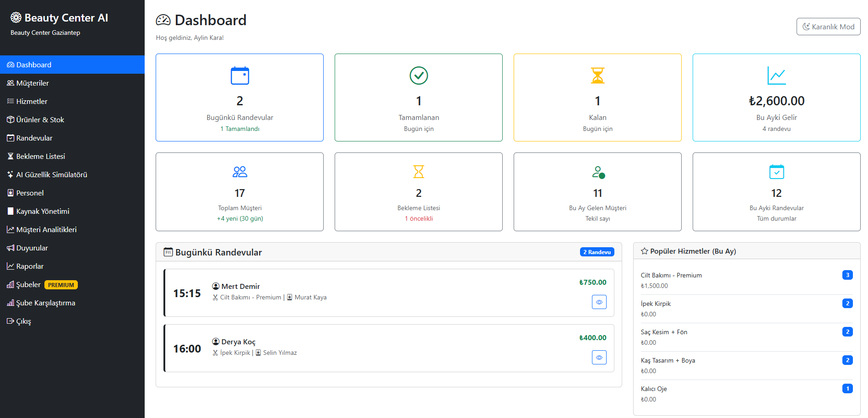Click the revenue chart icon for Bu Ayki Gelir

776,76
